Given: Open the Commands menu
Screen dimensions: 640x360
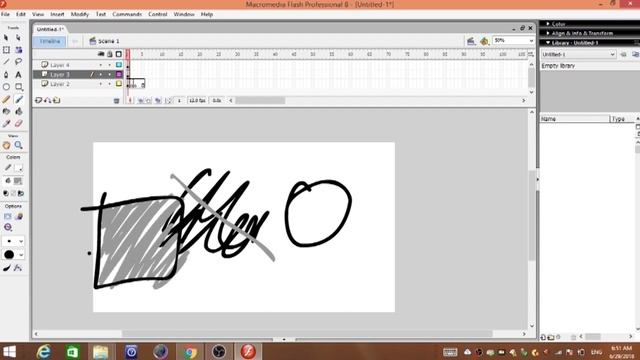Looking at the screenshot, I should click(x=127, y=14).
